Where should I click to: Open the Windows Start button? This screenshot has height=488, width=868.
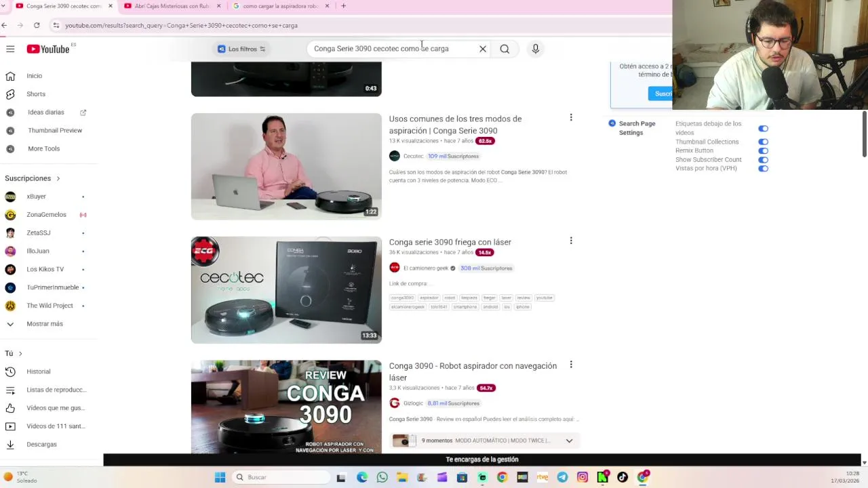click(x=220, y=477)
